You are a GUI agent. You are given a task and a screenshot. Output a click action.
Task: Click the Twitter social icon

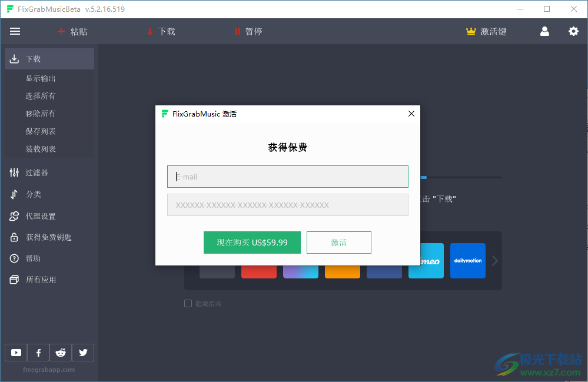[83, 353]
